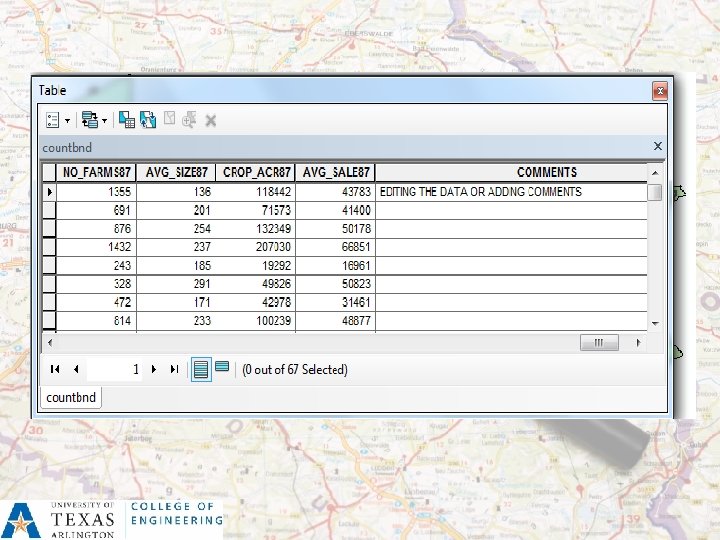Click the cell containing 132349
The image size is (720, 540).
[256, 229]
